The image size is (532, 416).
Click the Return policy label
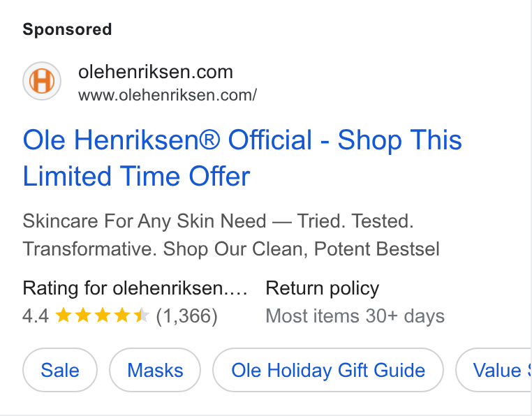[x=323, y=288]
